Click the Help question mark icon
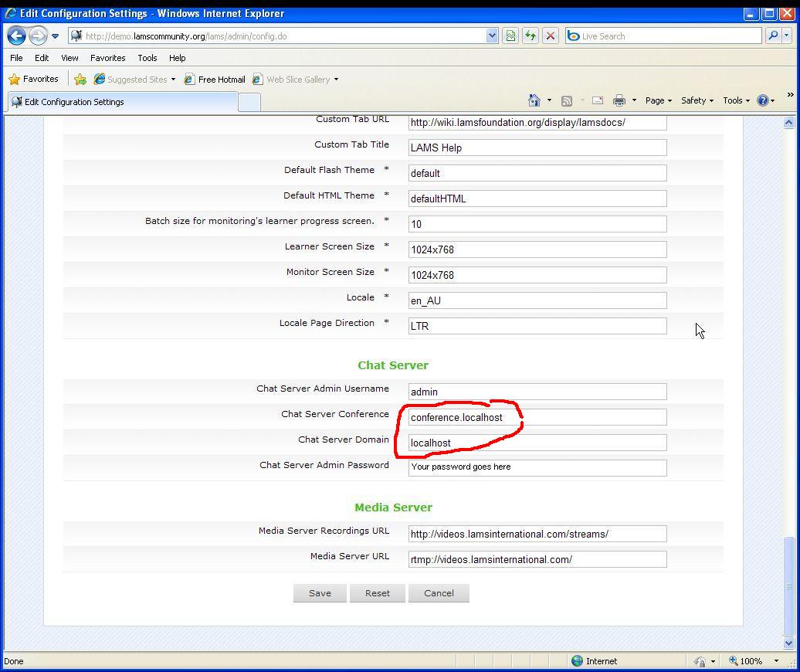 (763, 100)
